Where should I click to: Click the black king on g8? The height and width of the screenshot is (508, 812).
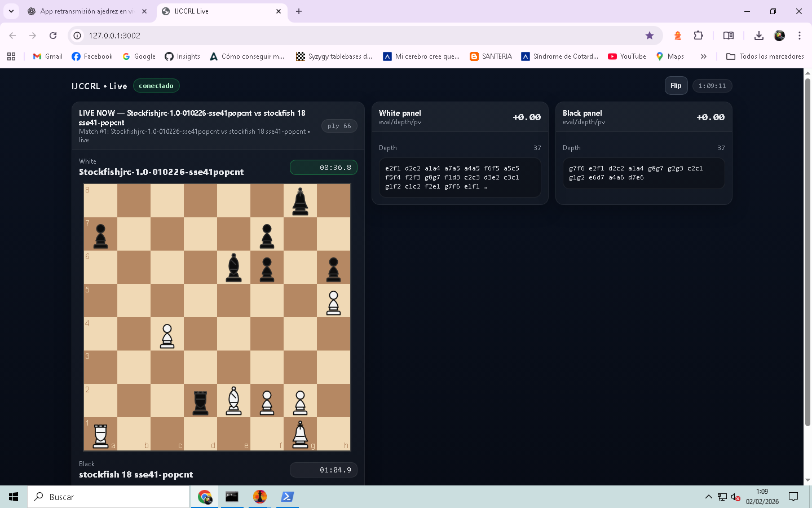click(300, 202)
